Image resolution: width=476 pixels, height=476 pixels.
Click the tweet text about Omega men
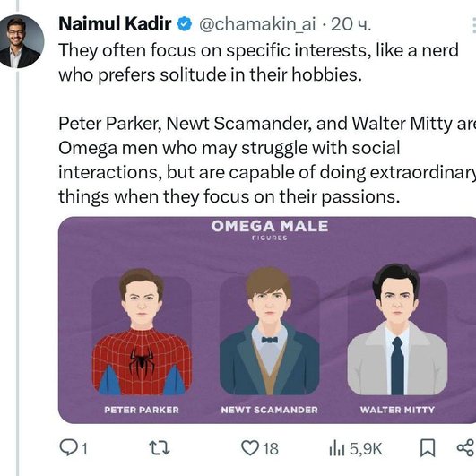pos(267,160)
